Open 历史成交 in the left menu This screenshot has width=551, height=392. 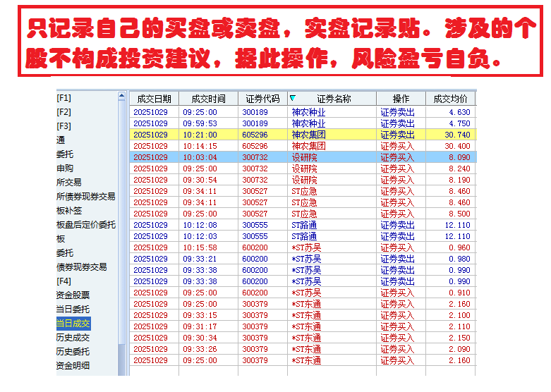click(73, 338)
